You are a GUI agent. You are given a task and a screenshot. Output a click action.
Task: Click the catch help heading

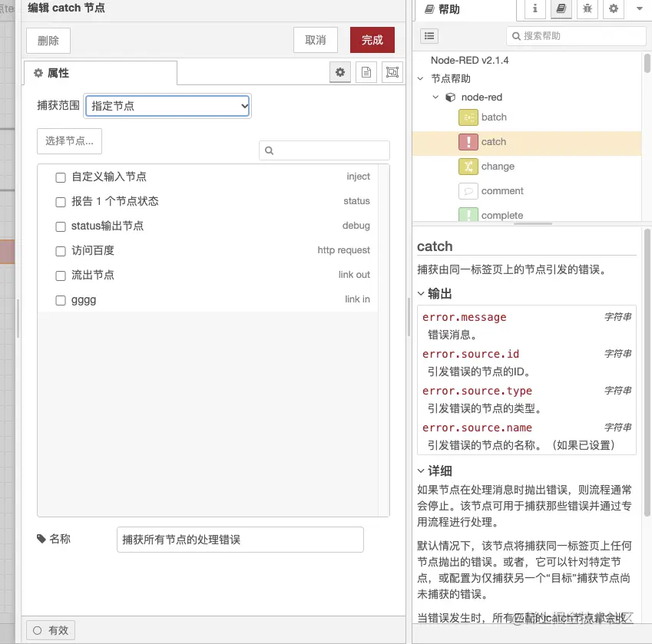point(435,246)
